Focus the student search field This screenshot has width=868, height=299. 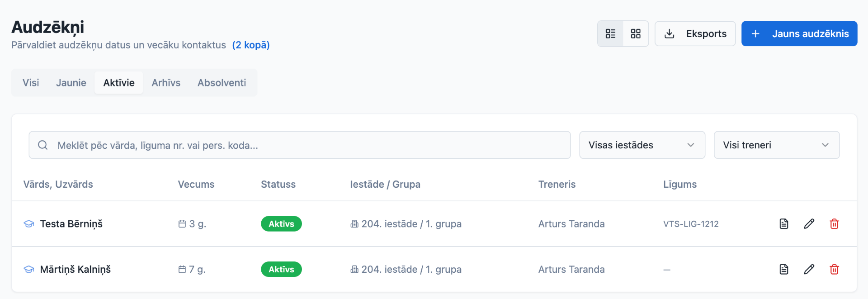[300, 145]
